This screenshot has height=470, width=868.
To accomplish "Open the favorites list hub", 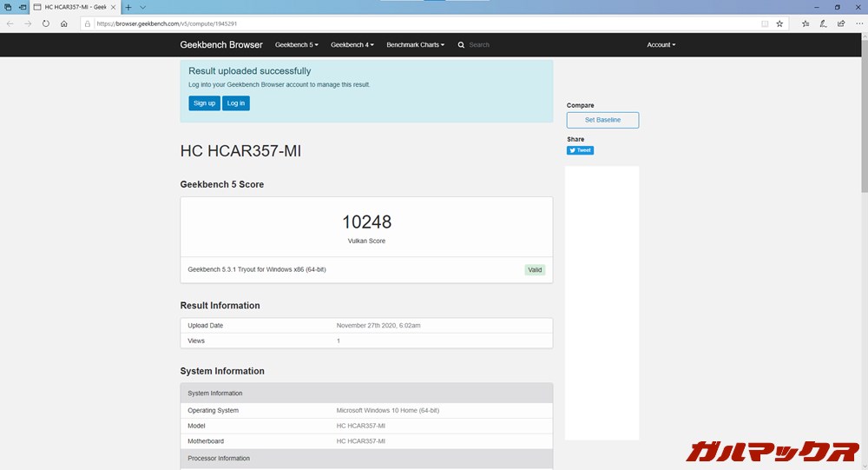I will [x=806, y=23].
